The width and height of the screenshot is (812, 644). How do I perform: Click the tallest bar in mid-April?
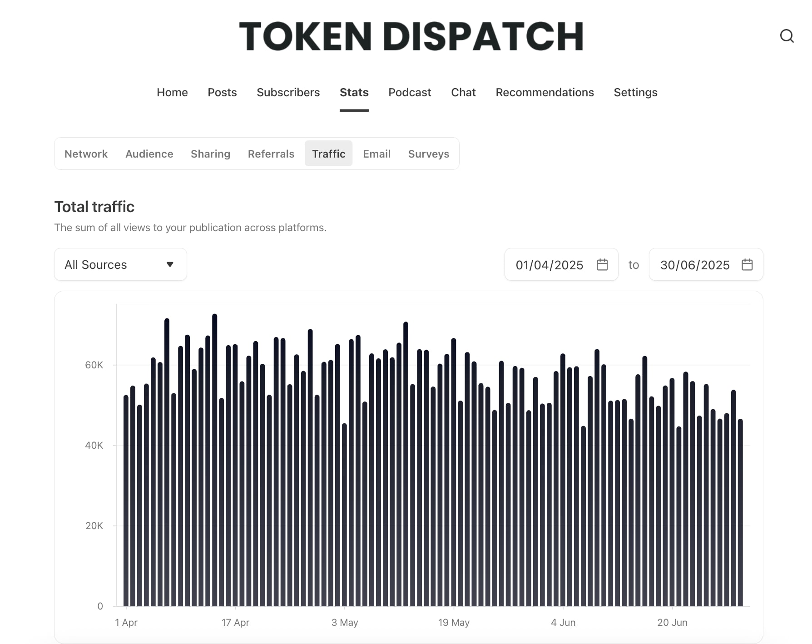point(215,460)
